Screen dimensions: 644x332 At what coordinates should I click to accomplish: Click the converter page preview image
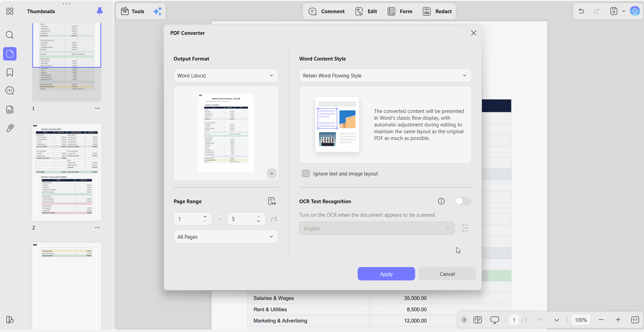[226, 133]
